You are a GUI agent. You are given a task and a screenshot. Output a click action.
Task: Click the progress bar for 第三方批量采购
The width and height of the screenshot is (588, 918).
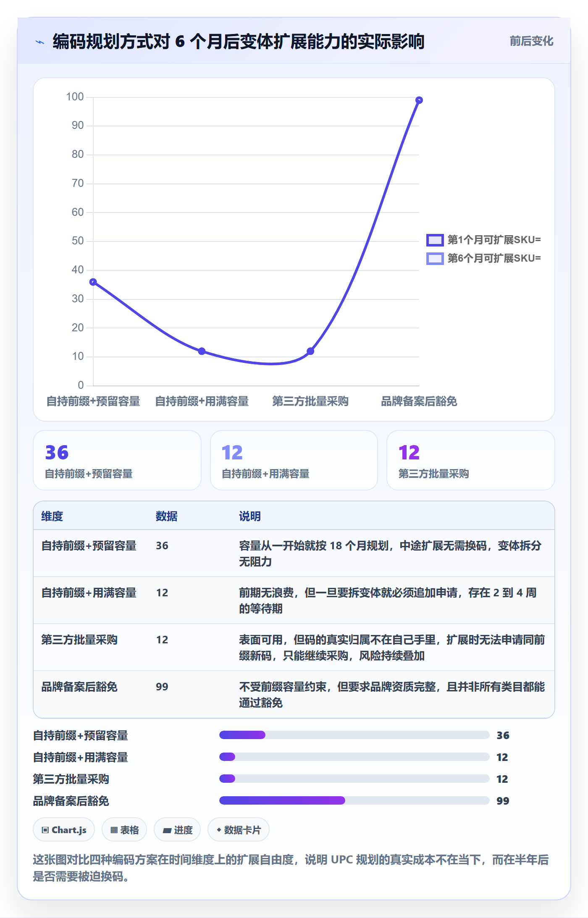pos(354,779)
